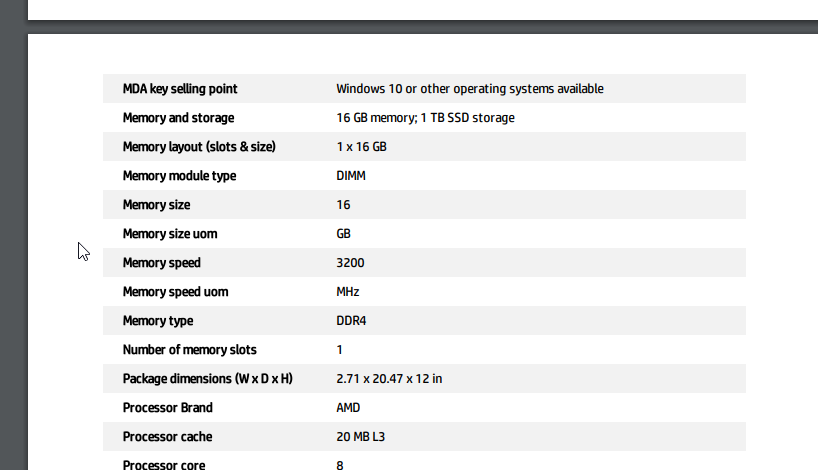Select the 'Processor cache' label
The width and height of the screenshot is (818, 470).
pyautogui.click(x=167, y=437)
